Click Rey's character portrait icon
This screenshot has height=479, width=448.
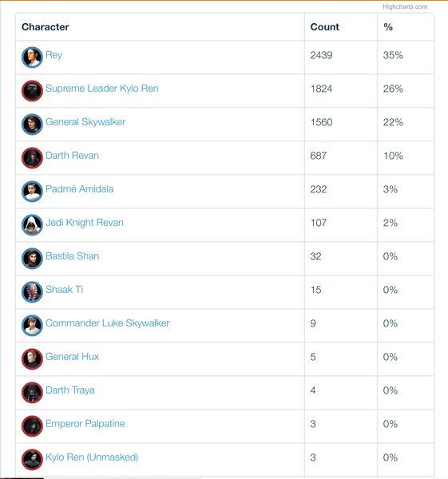click(32, 57)
